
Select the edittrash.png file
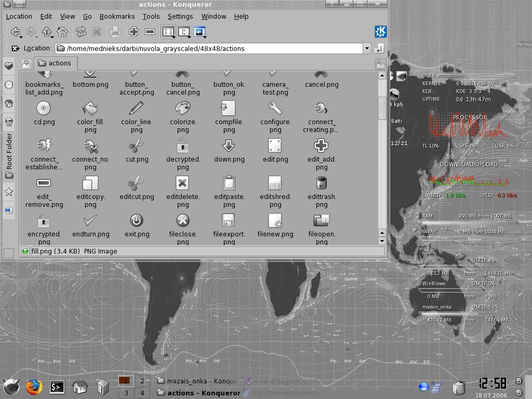tap(321, 192)
